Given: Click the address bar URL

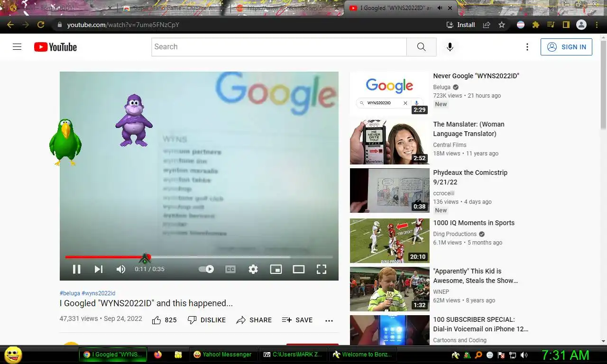Looking at the screenshot, I should tap(123, 25).
